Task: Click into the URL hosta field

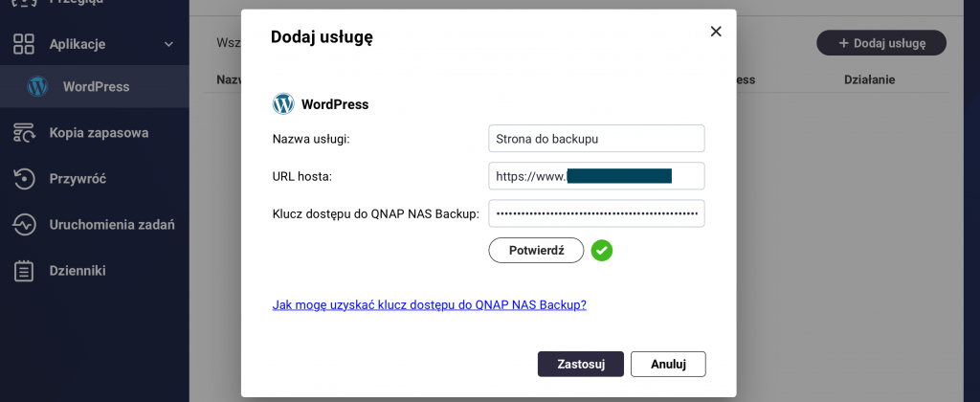Action: point(596,176)
